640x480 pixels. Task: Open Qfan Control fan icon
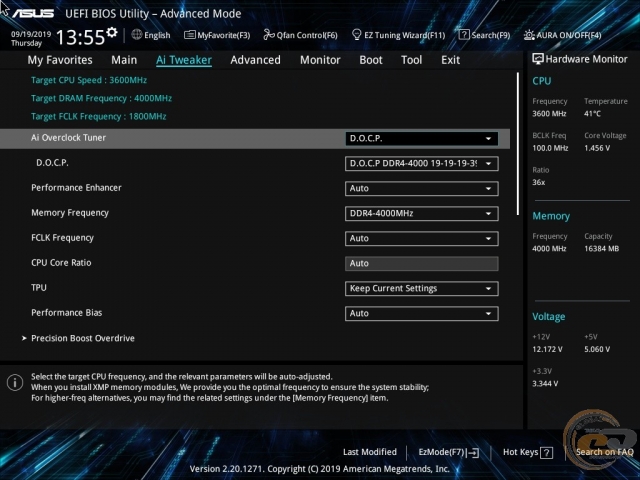tap(269, 35)
